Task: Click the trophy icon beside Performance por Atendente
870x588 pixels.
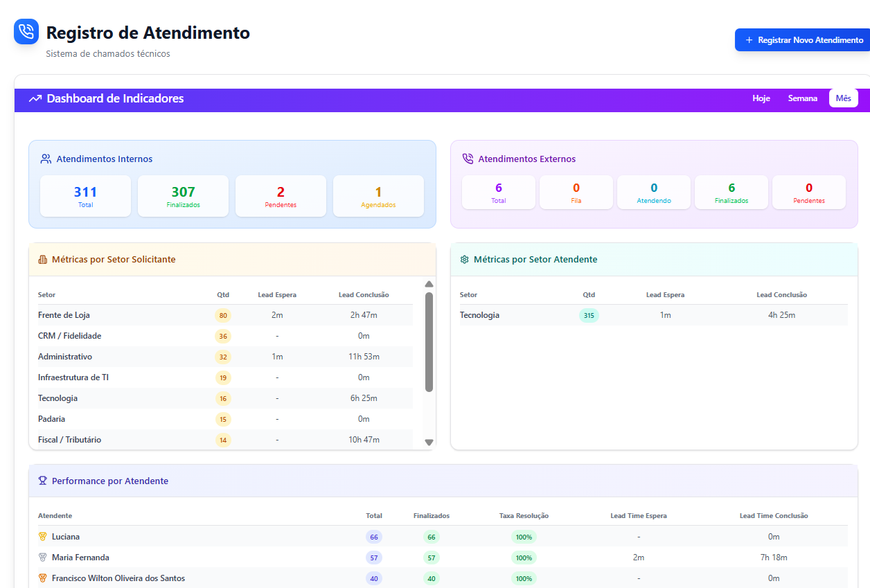Action: [43, 481]
